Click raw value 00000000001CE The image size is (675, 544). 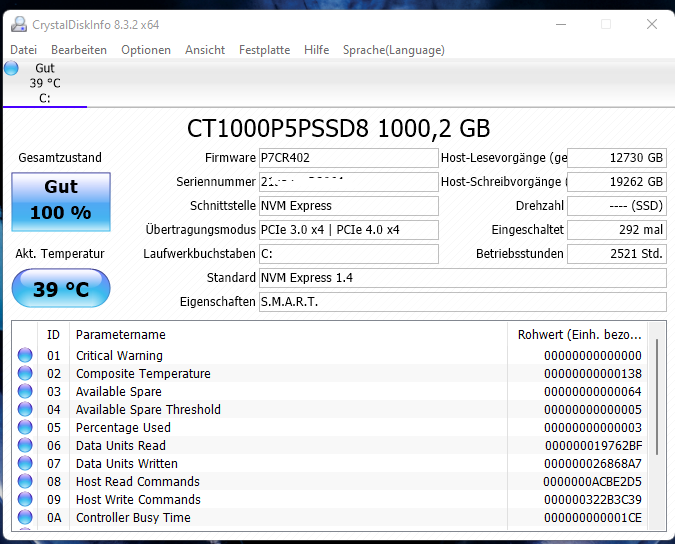(x=593, y=518)
